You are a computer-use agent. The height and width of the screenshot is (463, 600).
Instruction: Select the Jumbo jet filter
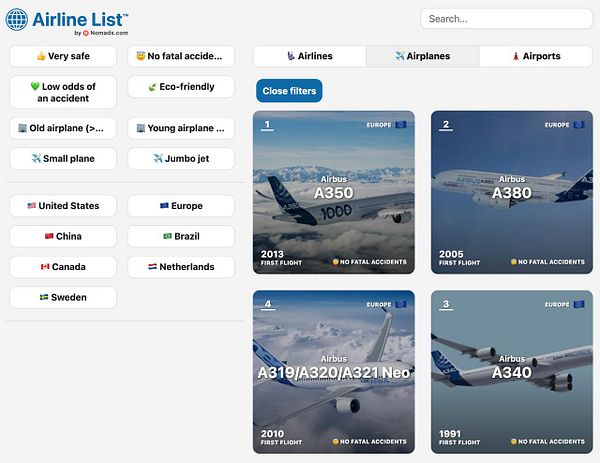(x=181, y=158)
